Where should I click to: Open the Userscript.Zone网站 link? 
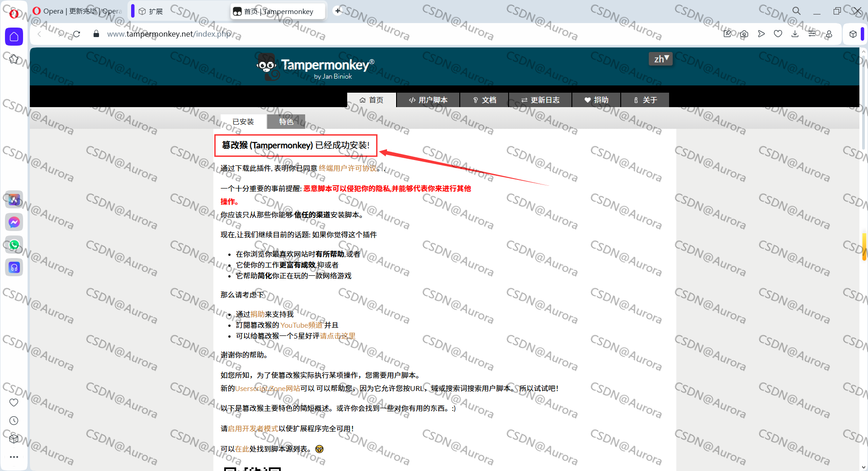coord(268,388)
